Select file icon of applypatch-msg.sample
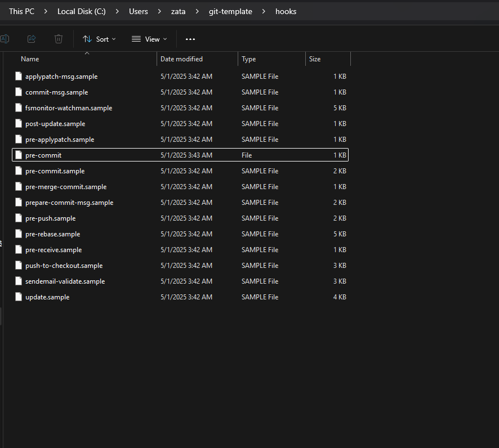This screenshot has height=448, width=499. point(19,76)
